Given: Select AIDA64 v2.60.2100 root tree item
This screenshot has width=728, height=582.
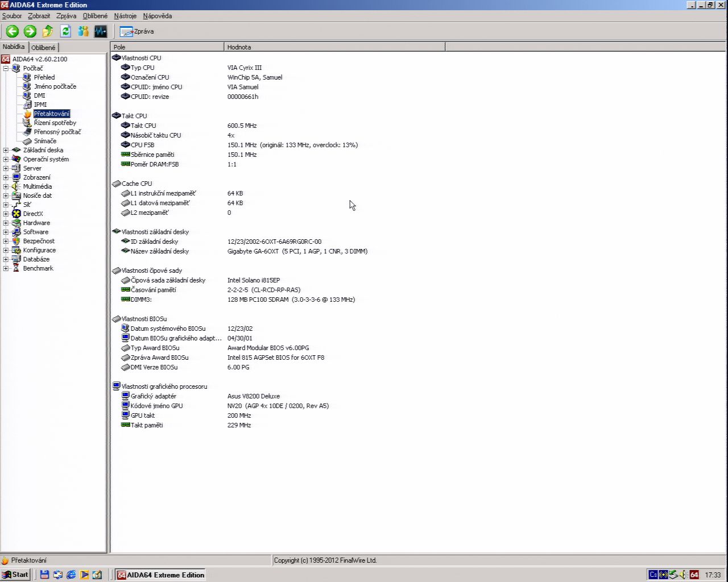Looking at the screenshot, I should point(40,59).
